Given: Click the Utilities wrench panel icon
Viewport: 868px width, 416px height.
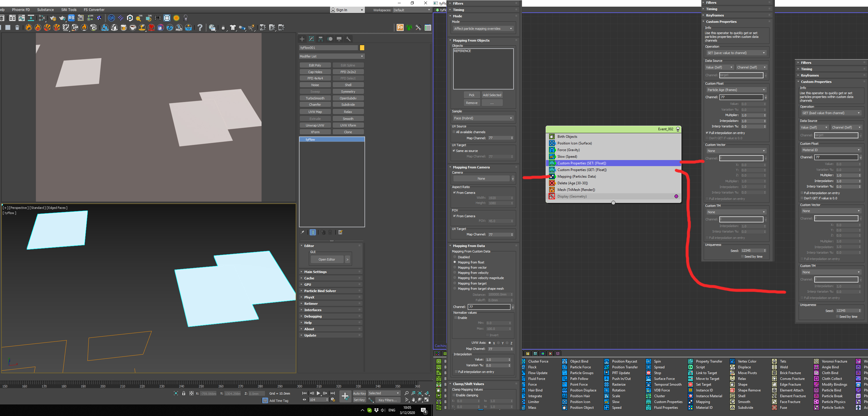Looking at the screenshot, I should tap(348, 39).
